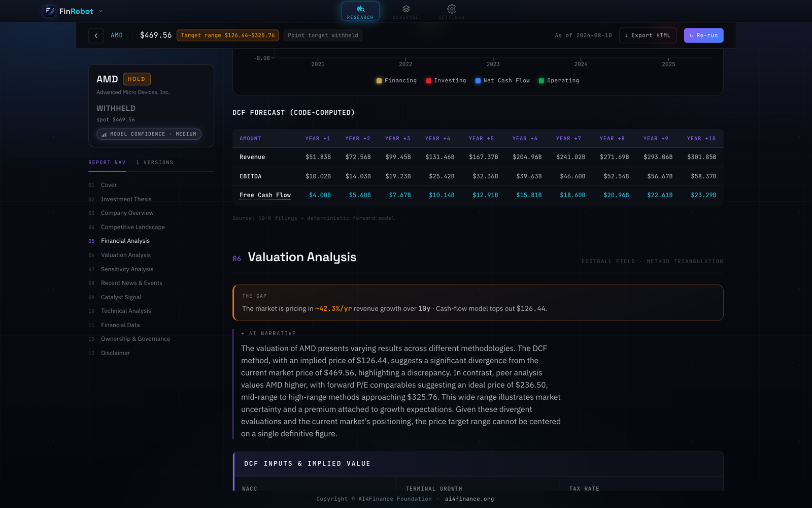Click the Re-run button
812x508 pixels.
[703, 36]
